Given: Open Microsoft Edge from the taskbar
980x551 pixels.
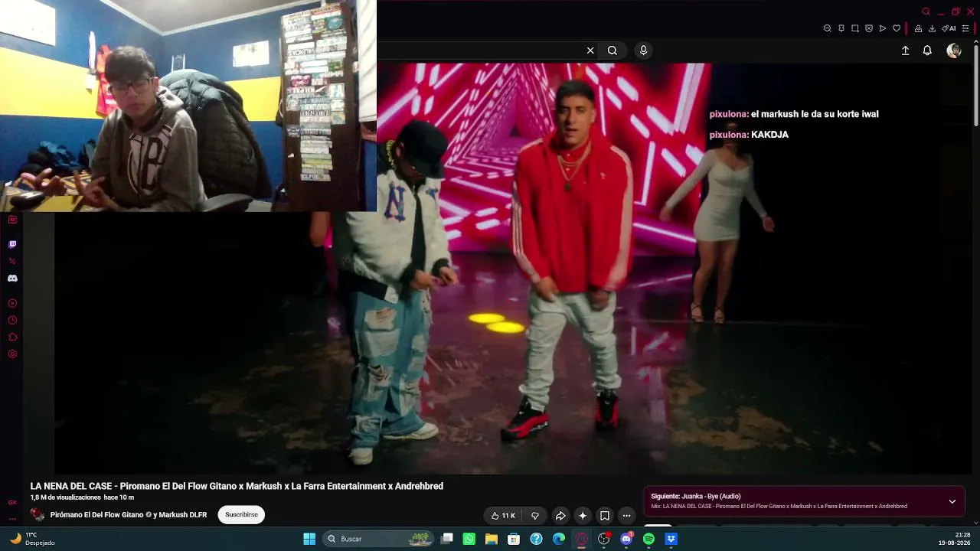Looking at the screenshot, I should 559,539.
